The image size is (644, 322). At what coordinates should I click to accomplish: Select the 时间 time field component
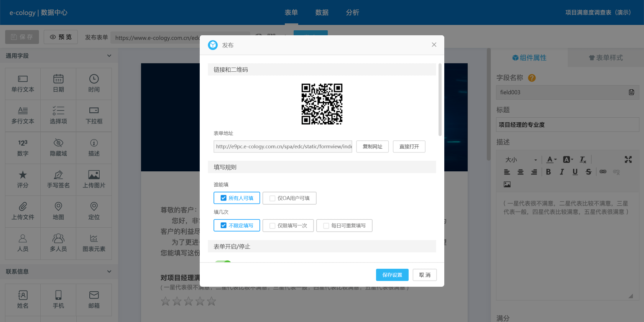(x=94, y=84)
